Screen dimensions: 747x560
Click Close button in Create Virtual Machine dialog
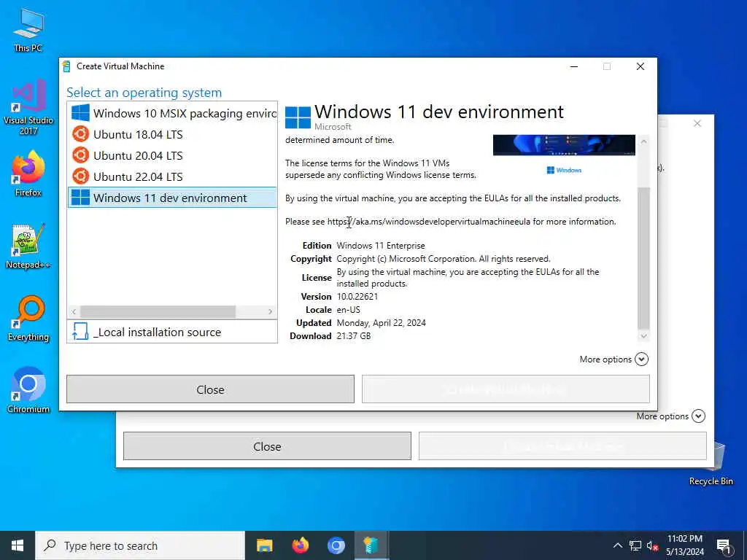pyautogui.click(x=210, y=389)
